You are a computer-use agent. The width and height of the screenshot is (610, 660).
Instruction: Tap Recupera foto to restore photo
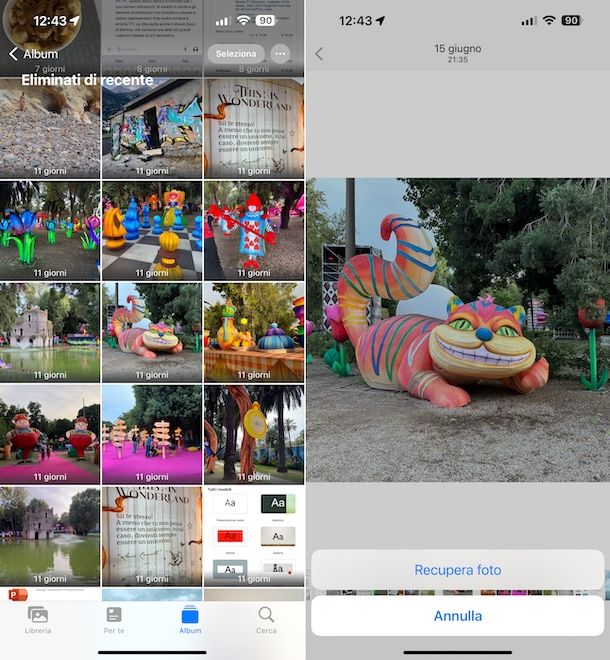click(x=458, y=570)
